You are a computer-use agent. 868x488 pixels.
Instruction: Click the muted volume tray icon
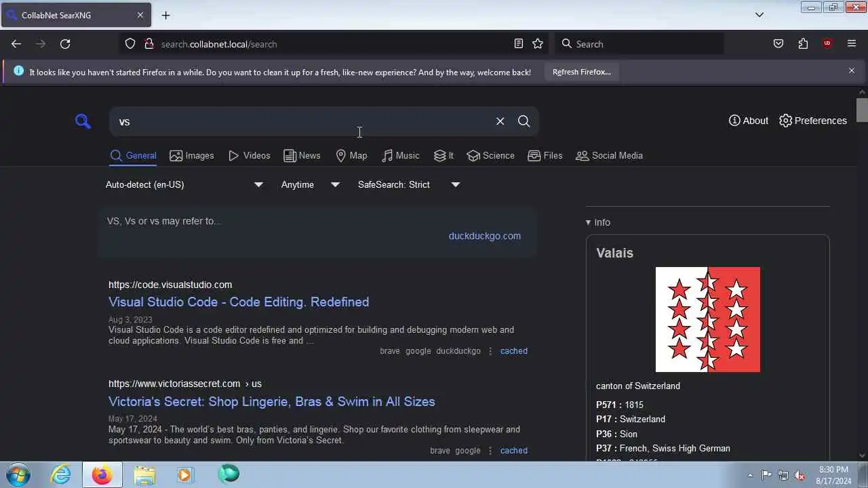tap(800, 475)
